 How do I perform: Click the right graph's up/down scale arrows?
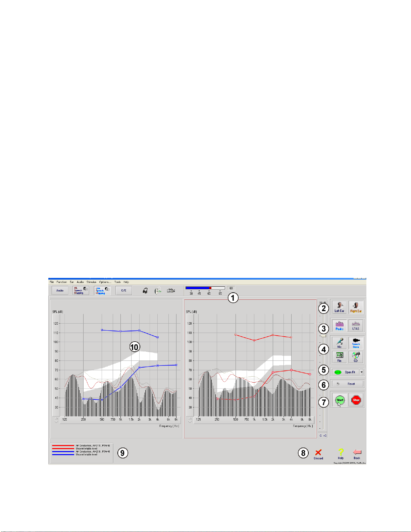pyautogui.click(x=190, y=420)
